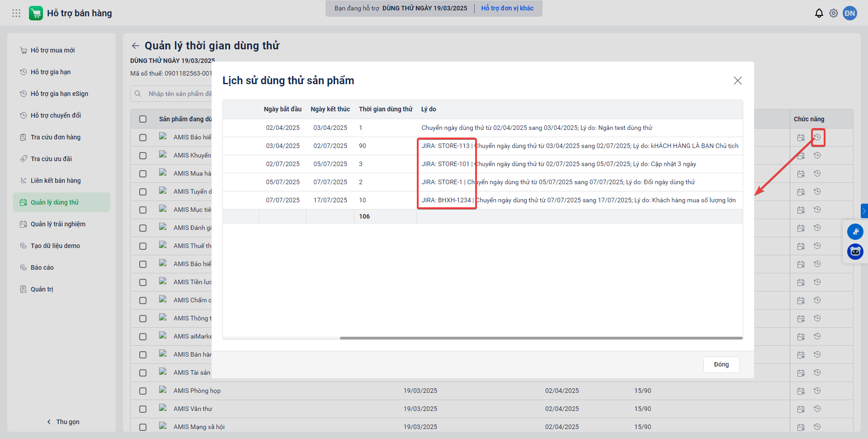Screen dimensions: 868x439
Task: Tick checkbox for AMIS Đánh gi row
Action: (x=143, y=228)
